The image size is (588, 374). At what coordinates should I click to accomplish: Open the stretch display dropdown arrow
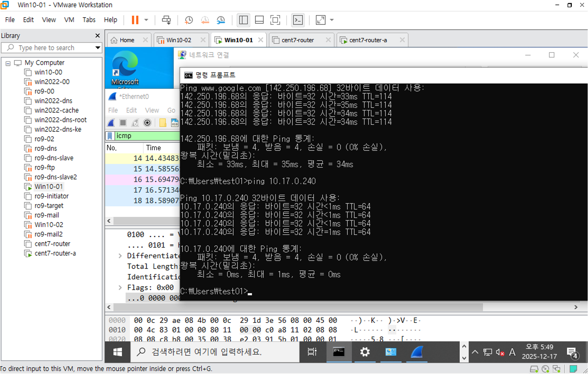332,20
